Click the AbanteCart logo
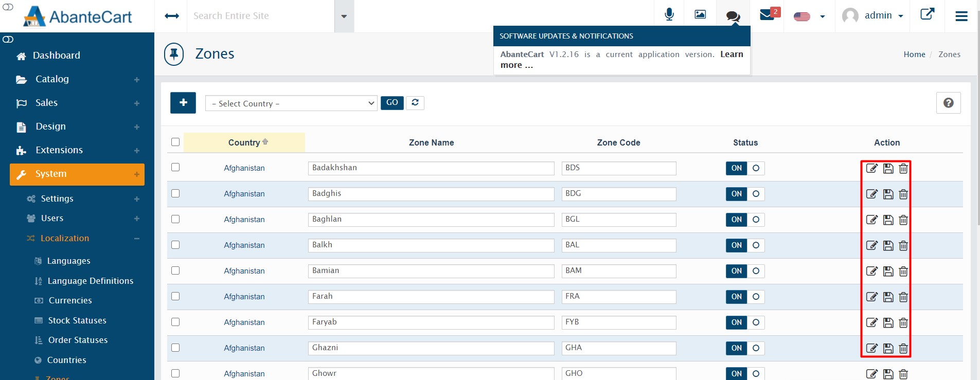 click(x=78, y=16)
